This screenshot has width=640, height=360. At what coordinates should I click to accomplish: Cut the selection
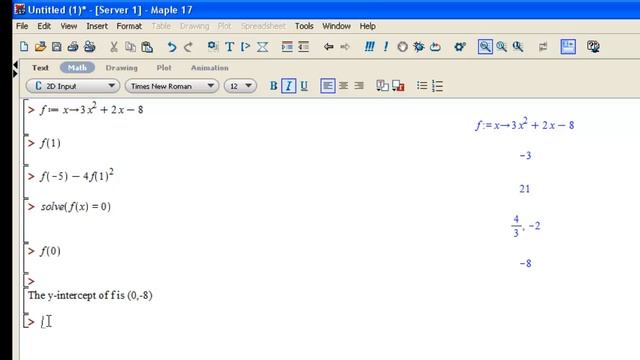[114, 47]
